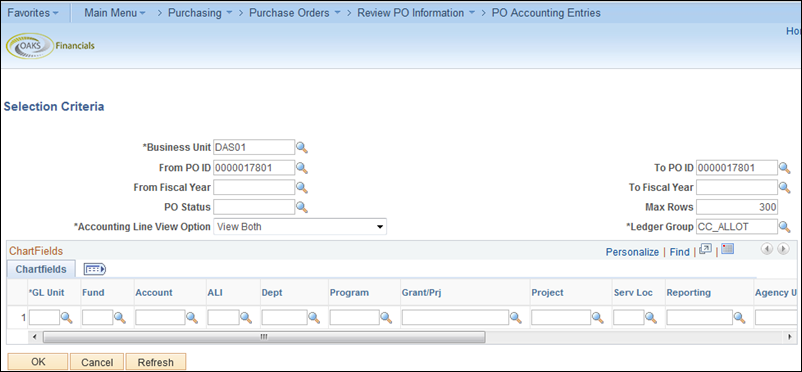Open PO Status lookup magnifier
This screenshot has height=372, width=802.
302,207
